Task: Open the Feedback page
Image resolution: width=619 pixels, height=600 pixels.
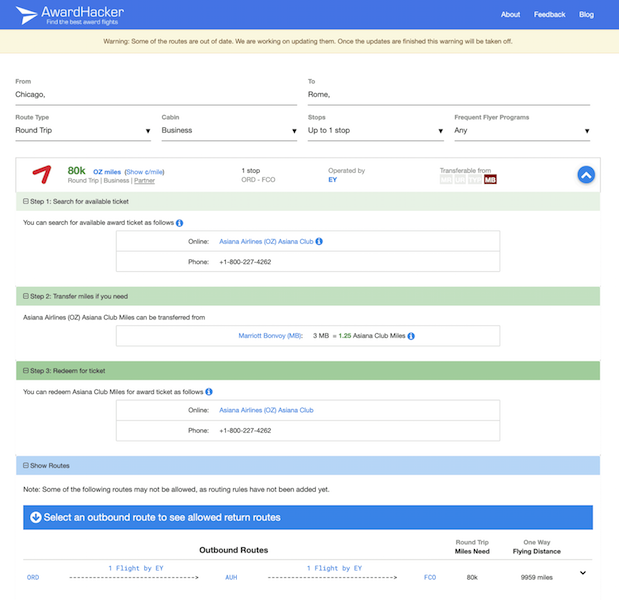Action: (550, 15)
